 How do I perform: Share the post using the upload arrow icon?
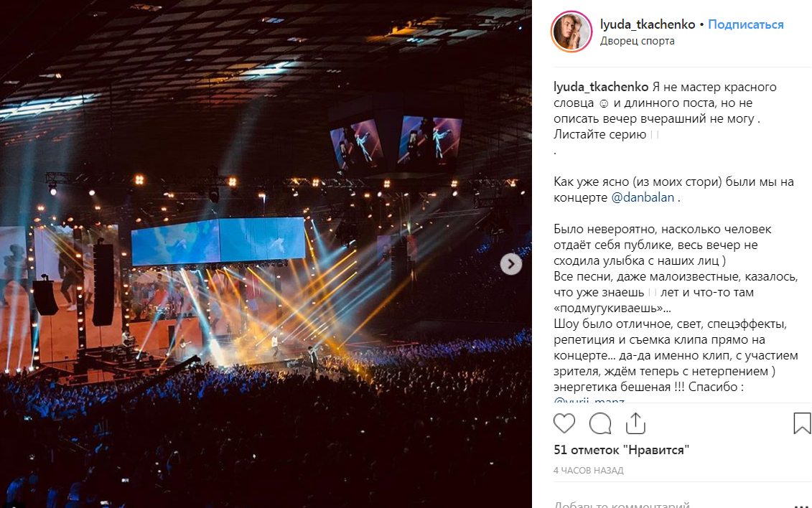pos(635,423)
